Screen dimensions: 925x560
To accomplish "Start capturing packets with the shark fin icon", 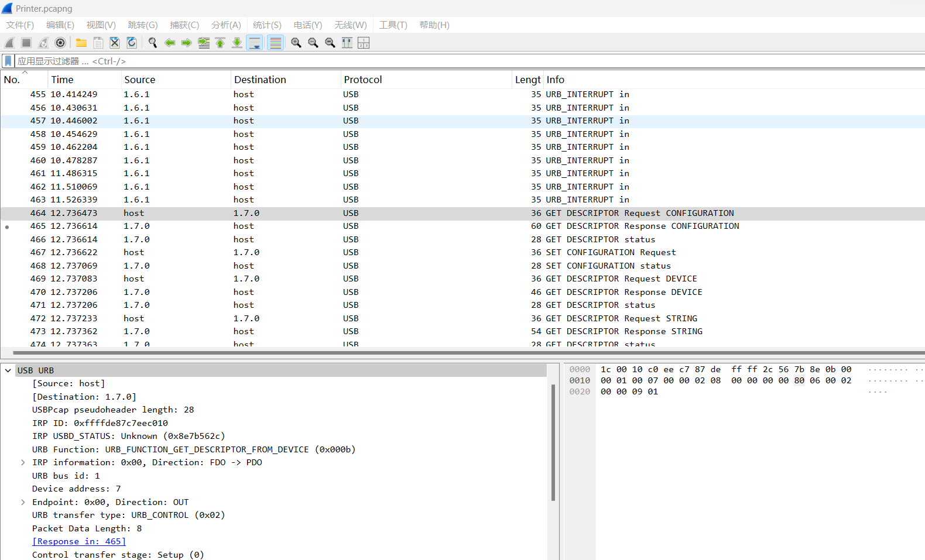I will point(9,43).
